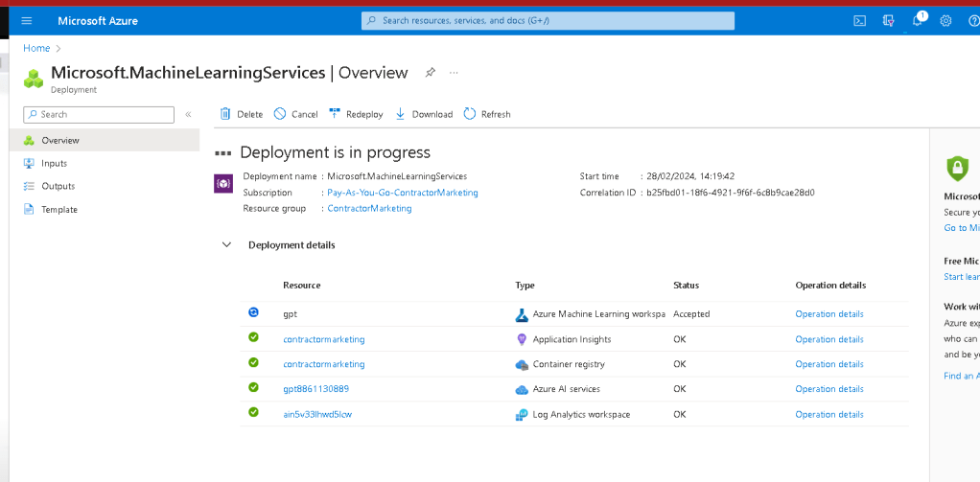Image resolution: width=980 pixels, height=482 pixels.
Task: Click the Azure Machine Learning workspace flask icon
Action: pos(522,314)
